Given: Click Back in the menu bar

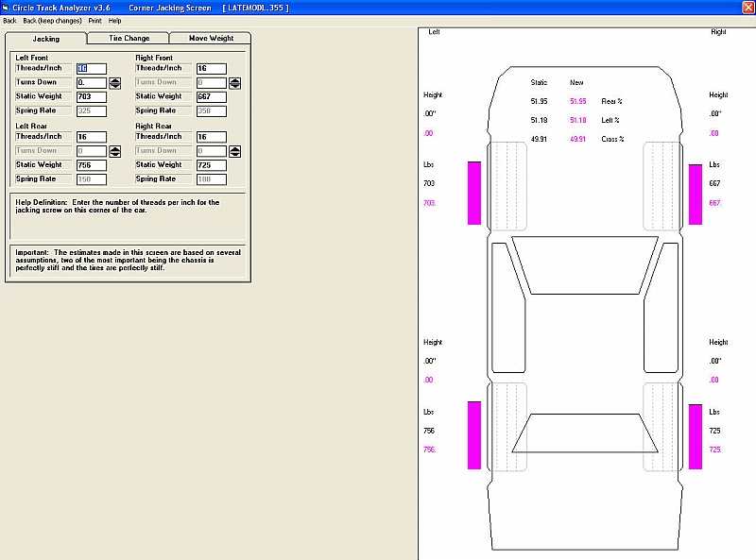Looking at the screenshot, I should [x=9, y=20].
